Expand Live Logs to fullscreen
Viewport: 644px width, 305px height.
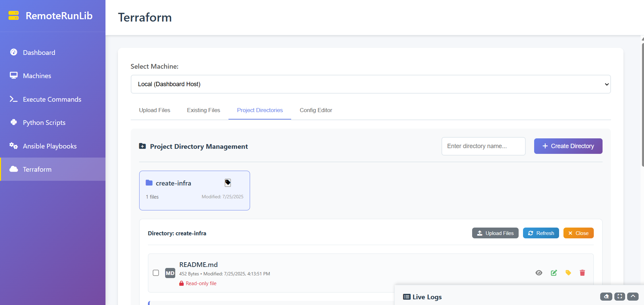620,297
